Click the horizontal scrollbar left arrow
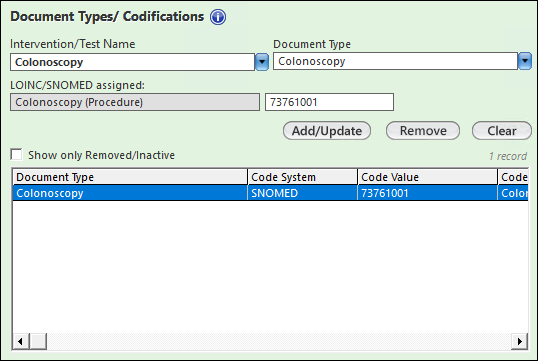 [21, 341]
